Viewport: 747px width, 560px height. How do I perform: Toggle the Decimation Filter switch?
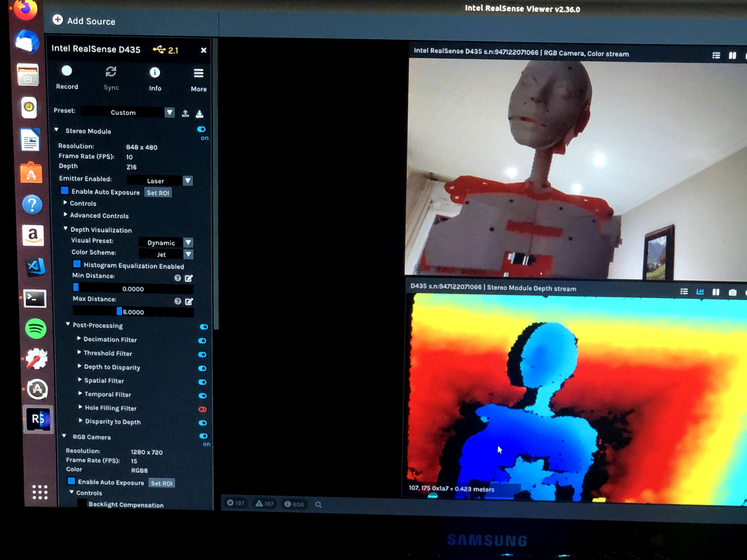[202, 341]
